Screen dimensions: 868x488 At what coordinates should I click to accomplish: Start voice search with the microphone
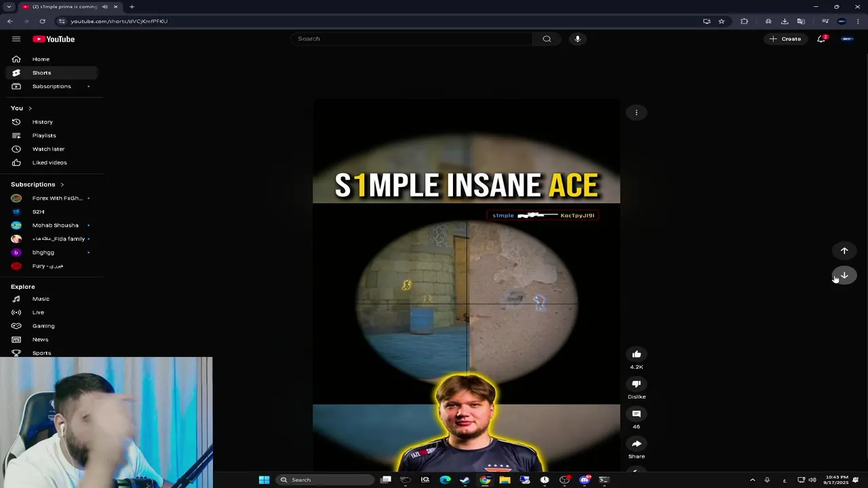tap(578, 39)
